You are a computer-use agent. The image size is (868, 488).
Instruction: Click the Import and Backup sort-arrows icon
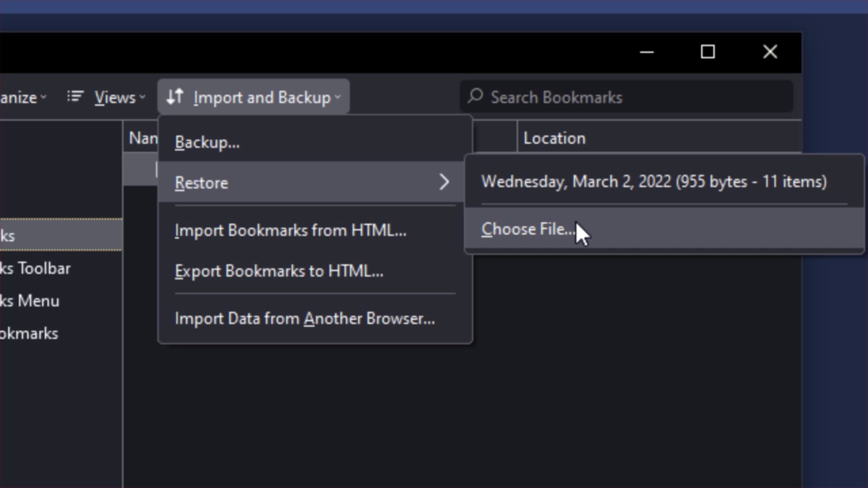[x=175, y=96]
